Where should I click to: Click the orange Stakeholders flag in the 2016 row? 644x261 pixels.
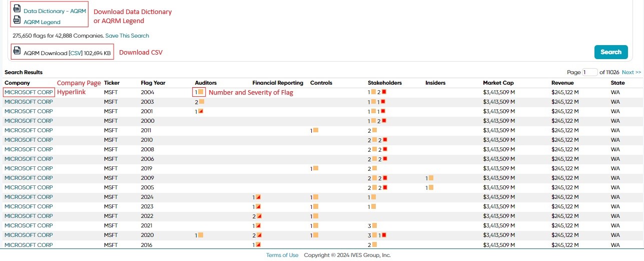[374, 244]
